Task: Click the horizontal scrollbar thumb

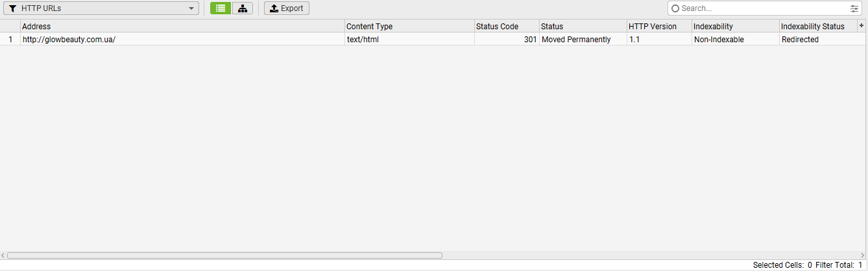Action: tap(224, 255)
